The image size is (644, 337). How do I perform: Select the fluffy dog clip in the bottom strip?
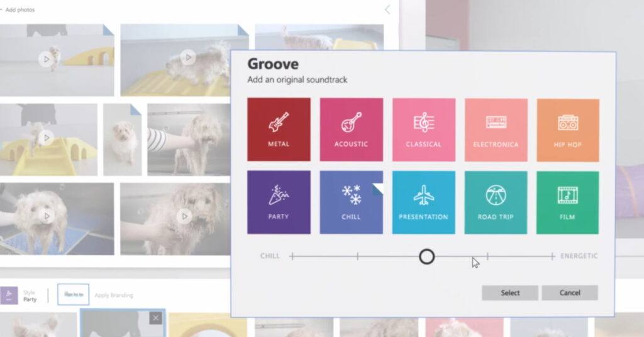click(38, 324)
